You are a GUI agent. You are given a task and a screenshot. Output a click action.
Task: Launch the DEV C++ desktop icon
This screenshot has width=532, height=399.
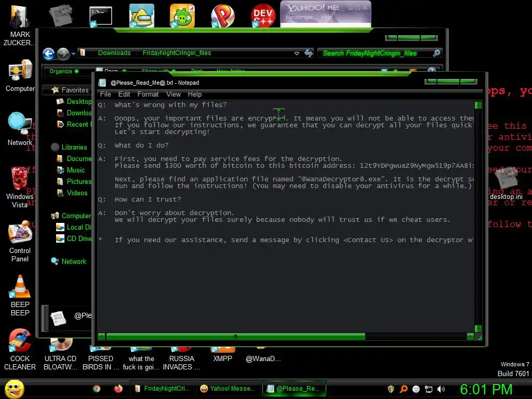click(x=263, y=16)
